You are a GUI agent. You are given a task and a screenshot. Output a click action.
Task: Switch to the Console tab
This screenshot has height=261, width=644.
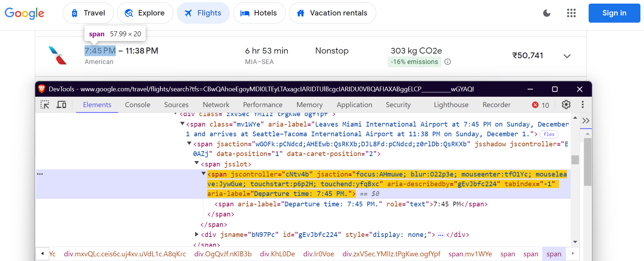(137, 105)
